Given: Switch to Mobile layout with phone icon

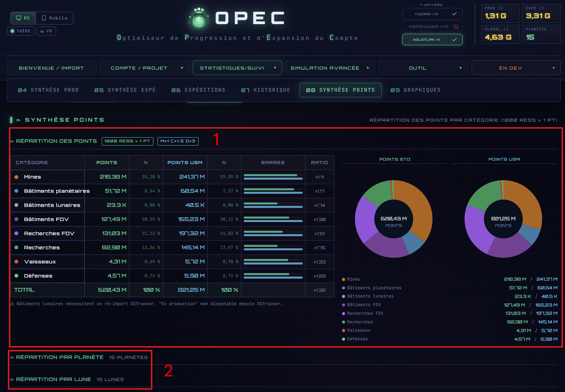Looking at the screenshot, I should [x=54, y=18].
